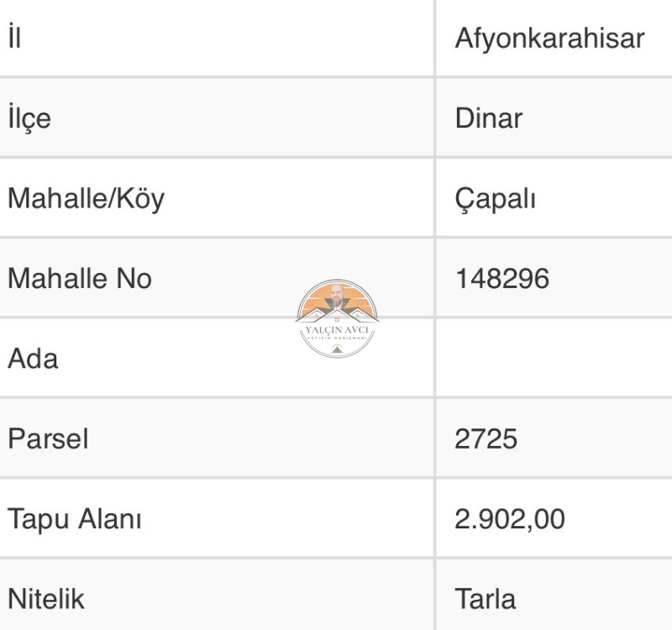Click the Parsel row label
The width and height of the screenshot is (672, 630).
pos(48,438)
